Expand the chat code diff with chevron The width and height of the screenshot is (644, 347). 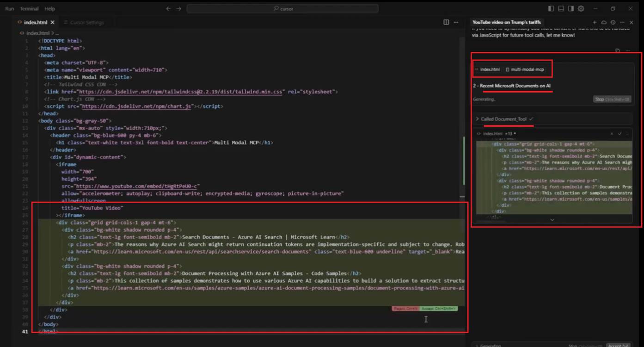click(552, 220)
